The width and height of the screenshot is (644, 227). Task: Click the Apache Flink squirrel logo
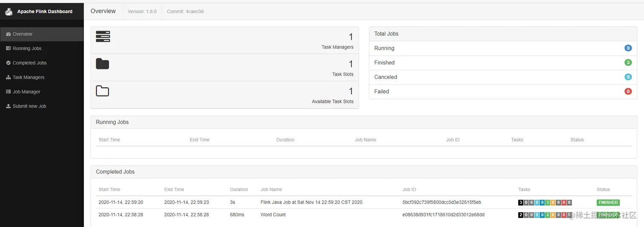tap(9, 12)
